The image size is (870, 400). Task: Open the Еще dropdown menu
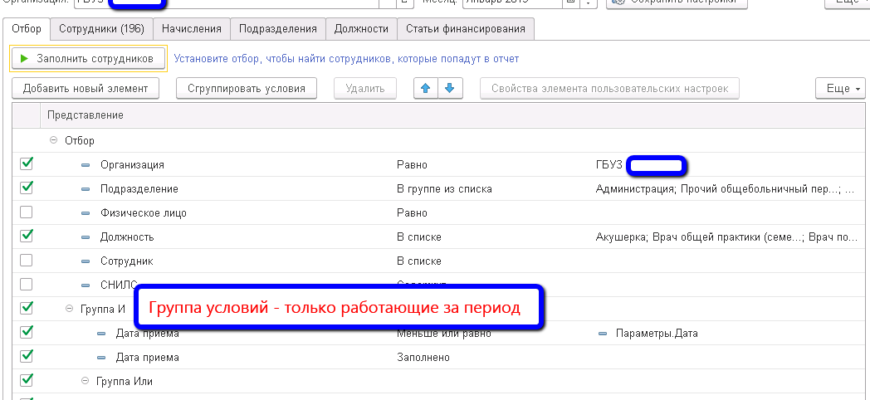(840, 88)
